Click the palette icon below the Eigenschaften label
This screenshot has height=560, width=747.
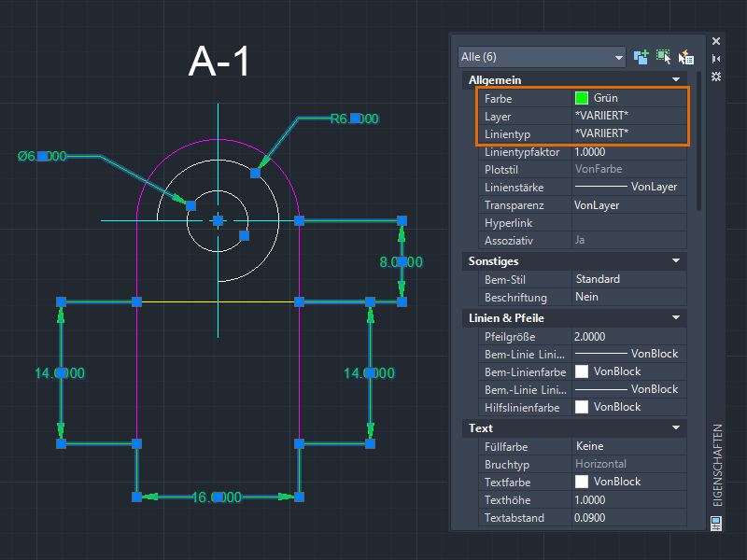(x=716, y=525)
